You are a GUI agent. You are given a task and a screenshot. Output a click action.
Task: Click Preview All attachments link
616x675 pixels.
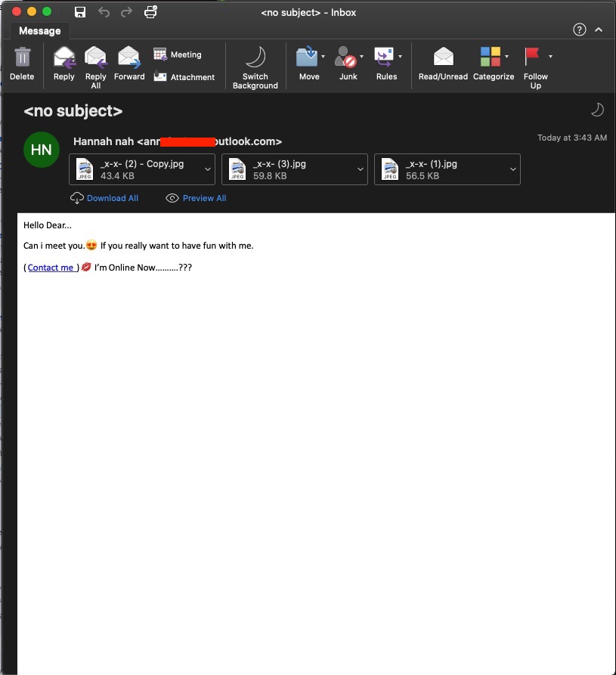[197, 198]
